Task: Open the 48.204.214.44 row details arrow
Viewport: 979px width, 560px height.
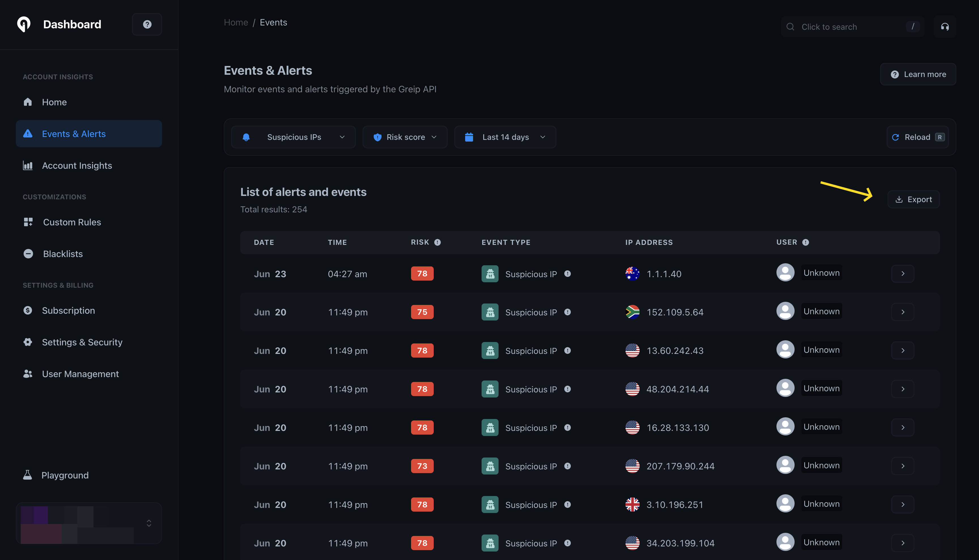Action: tap(903, 389)
